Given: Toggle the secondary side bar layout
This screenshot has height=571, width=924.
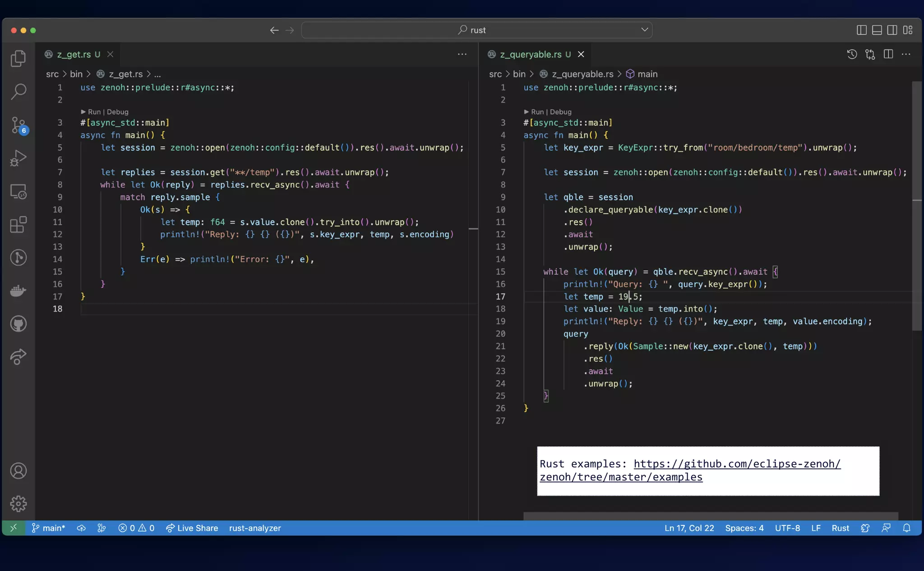Looking at the screenshot, I should 892,30.
